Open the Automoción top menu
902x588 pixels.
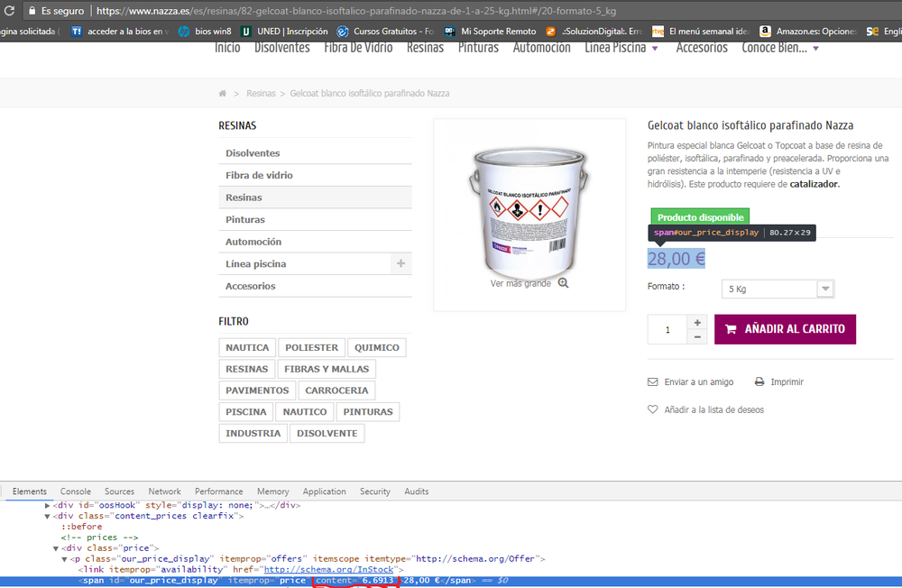pyautogui.click(x=541, y=48)
